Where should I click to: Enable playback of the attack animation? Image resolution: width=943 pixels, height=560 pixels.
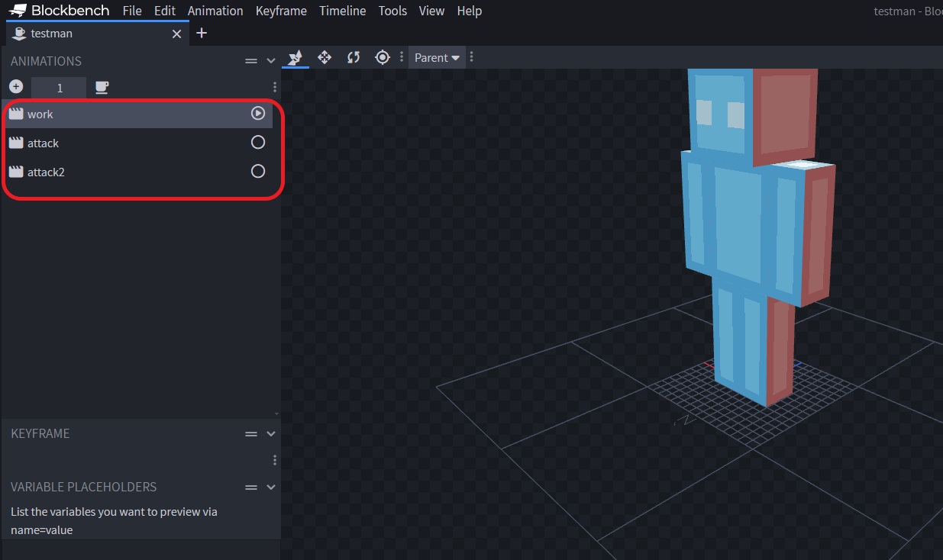click(257, 141)
